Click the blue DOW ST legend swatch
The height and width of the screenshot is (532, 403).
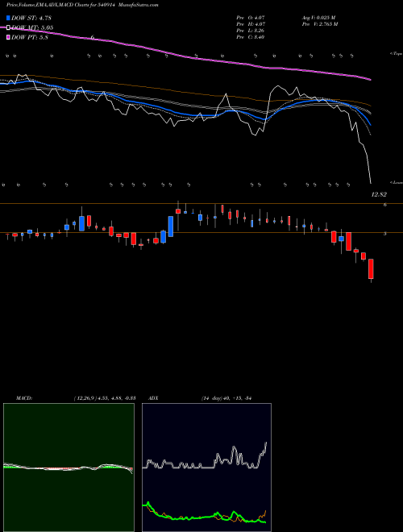pos(8,18)
